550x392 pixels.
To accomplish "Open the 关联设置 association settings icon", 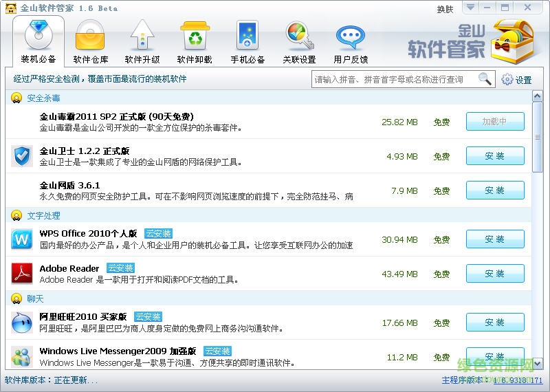I will coord(299,35).
